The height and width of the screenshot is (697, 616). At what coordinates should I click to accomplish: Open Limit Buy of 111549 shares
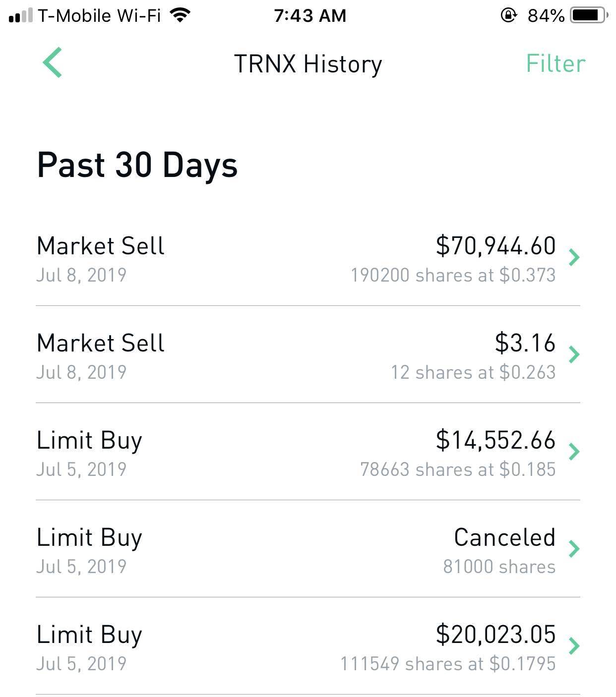[308, 646]
